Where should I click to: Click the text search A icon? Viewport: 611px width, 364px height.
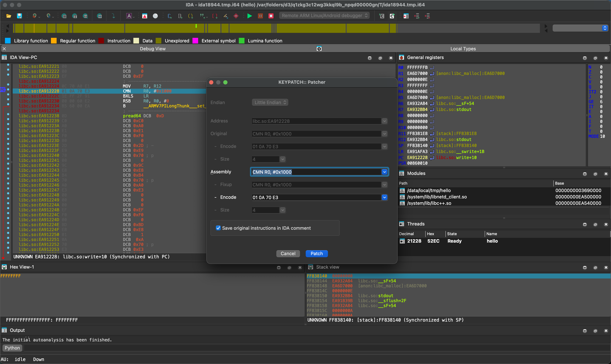click(x=129, y=16)
